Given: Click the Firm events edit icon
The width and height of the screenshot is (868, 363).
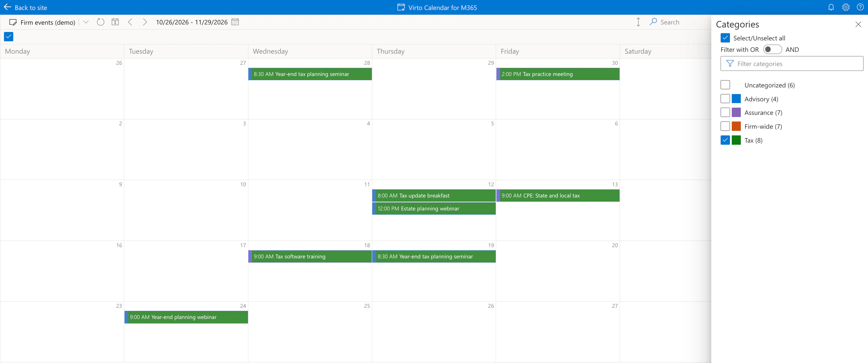Looking at the screenshot, I should (x=13, y=22).
